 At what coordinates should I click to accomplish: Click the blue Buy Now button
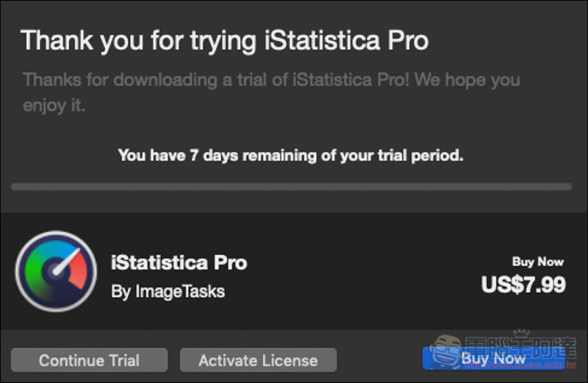click(493, 359)
